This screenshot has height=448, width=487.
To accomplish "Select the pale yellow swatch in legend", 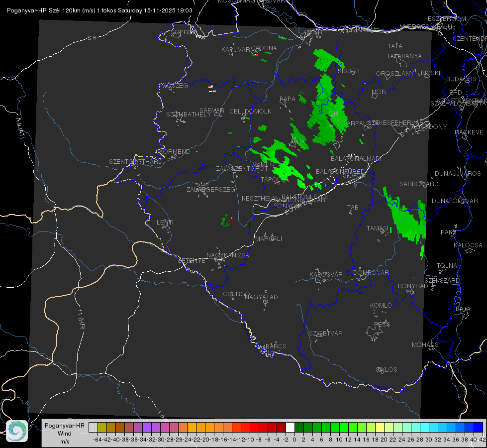I will tap(380, 427).
